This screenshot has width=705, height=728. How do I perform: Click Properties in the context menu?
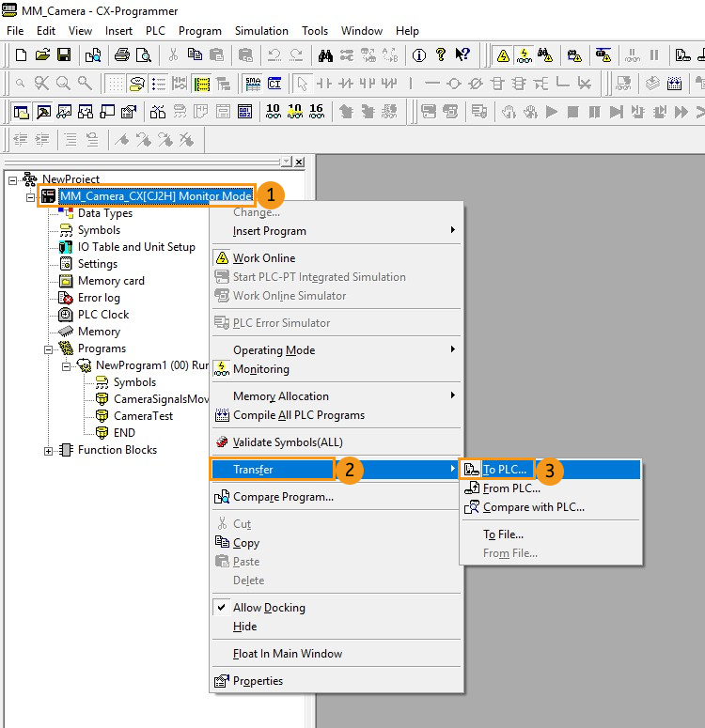coord(258,681)
